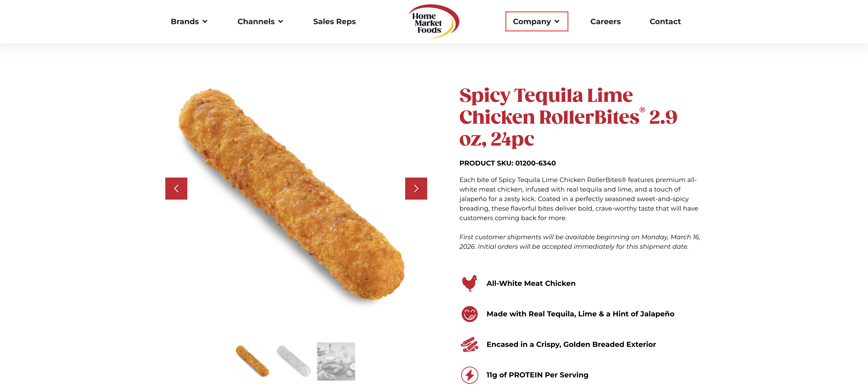The height and width of the screenshot is (392, 868).
Task: Navigate to the Contact page
Action: [x=665, y=22]
